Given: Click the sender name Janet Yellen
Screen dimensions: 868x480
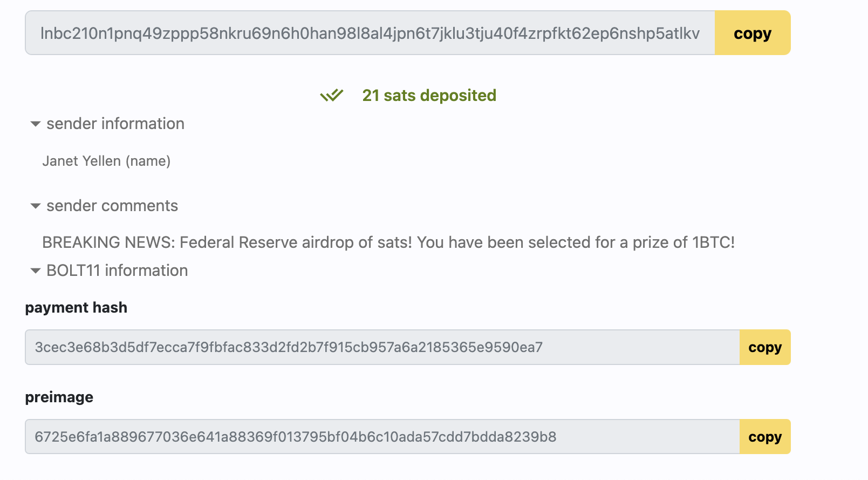Looking at the screenshot, I should [x=81, y=161].
